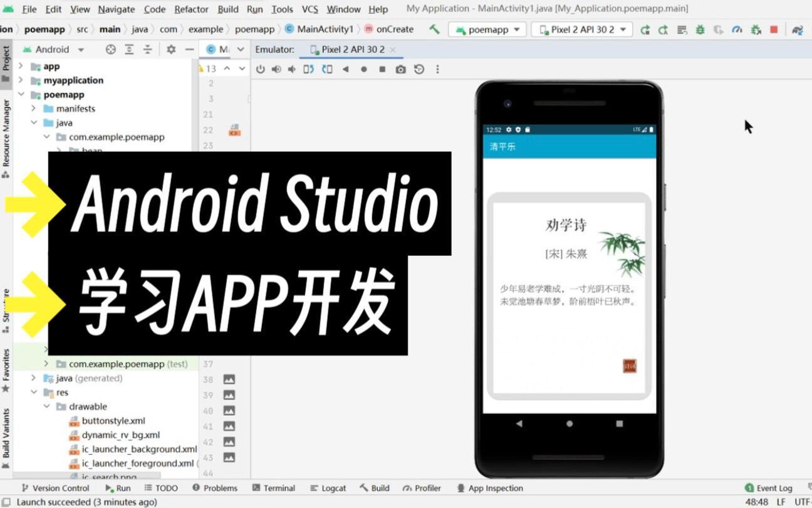Click the emulator volume up icon

pos(276,70)
